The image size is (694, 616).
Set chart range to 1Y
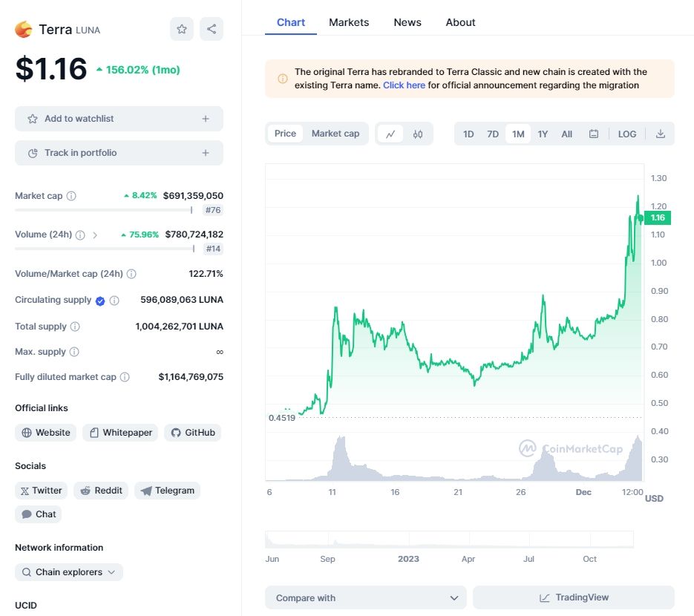[543, 134]
